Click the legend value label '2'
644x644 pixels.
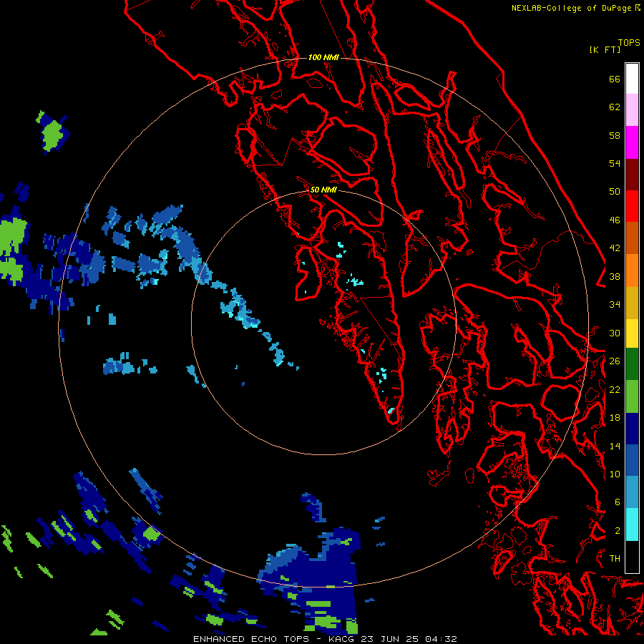[618, 531]
